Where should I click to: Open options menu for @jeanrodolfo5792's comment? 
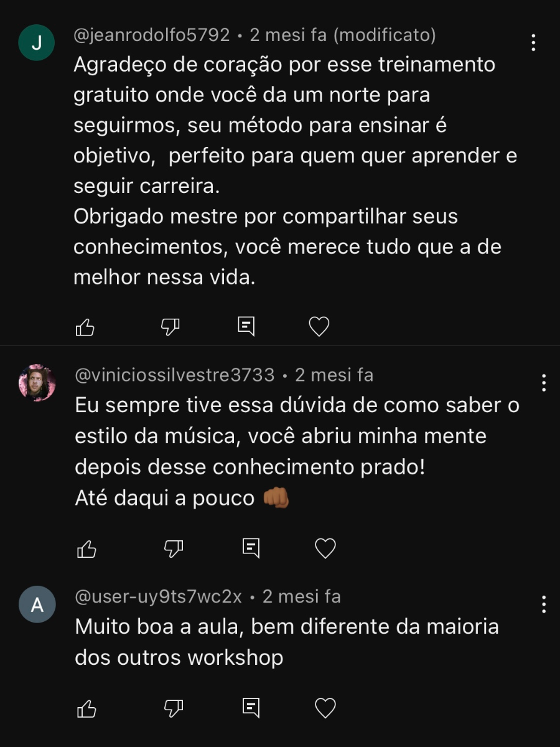533,42
